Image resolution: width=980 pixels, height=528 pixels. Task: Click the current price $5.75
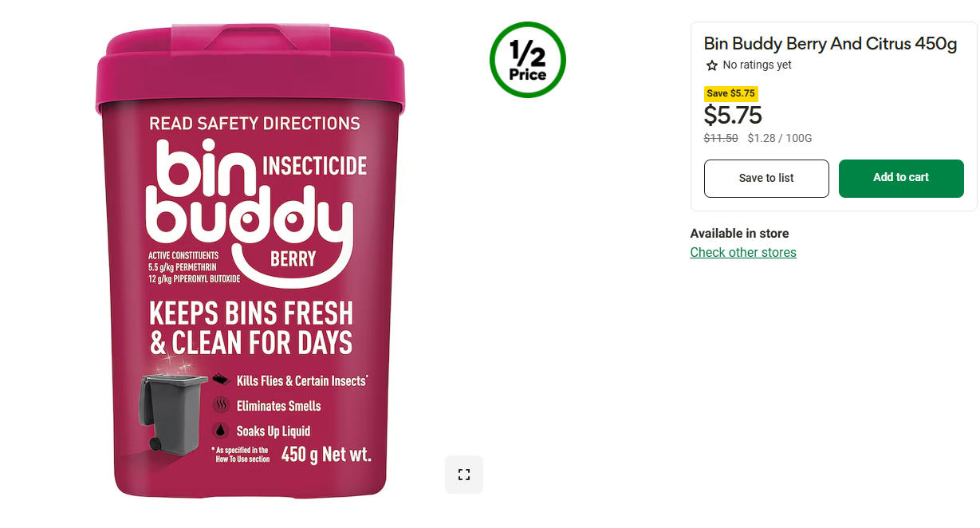732,116
